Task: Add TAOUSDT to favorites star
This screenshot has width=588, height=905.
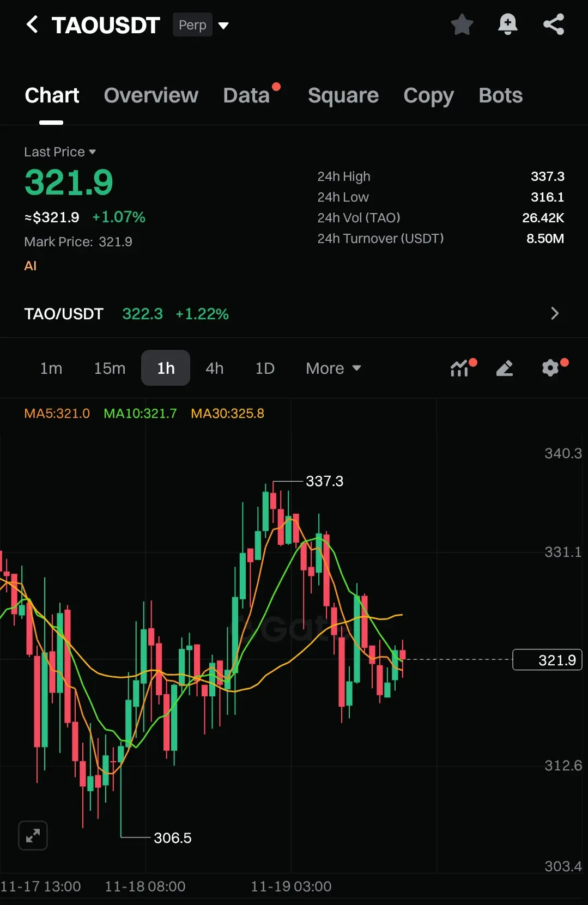Action: 462,25
